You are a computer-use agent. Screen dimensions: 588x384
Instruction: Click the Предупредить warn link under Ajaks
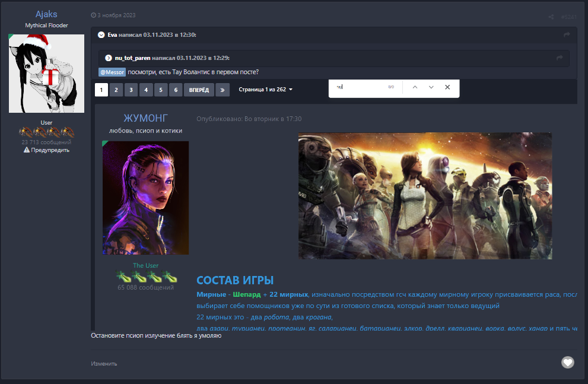[46, 150]
